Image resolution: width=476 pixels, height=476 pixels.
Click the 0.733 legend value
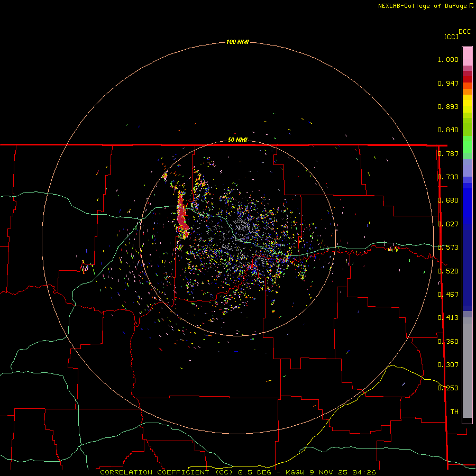448,177
